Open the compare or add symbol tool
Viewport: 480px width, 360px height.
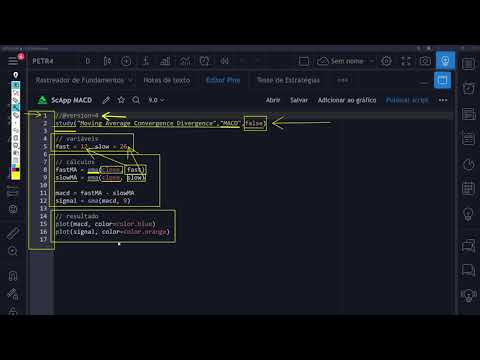tap(126, 61)
